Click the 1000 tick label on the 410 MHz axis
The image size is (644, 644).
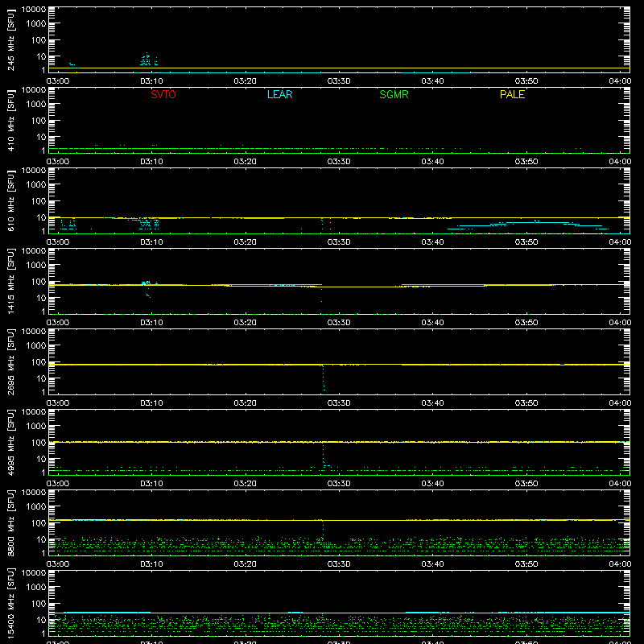click(x=36, y=105)
